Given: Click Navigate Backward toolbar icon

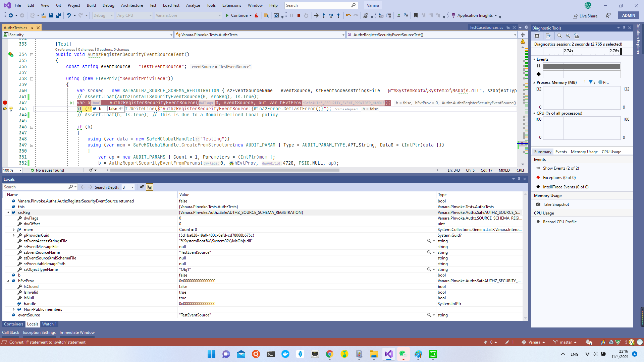Looking at the screenshot, I should (11, 15).
